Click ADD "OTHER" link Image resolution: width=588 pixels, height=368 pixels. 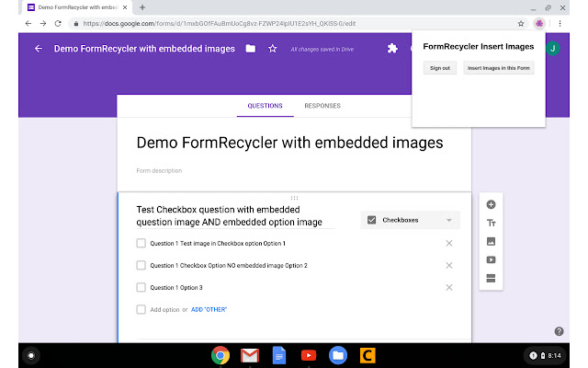209,309
